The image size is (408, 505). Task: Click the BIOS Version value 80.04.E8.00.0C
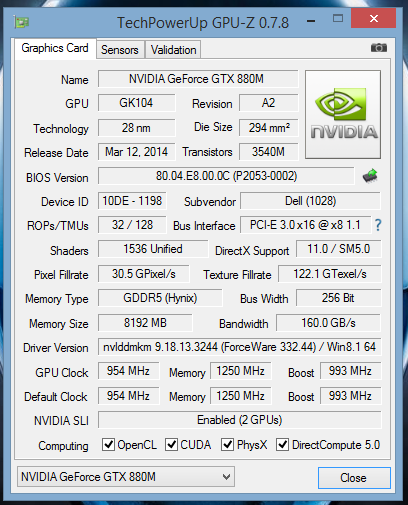(226, 176)
